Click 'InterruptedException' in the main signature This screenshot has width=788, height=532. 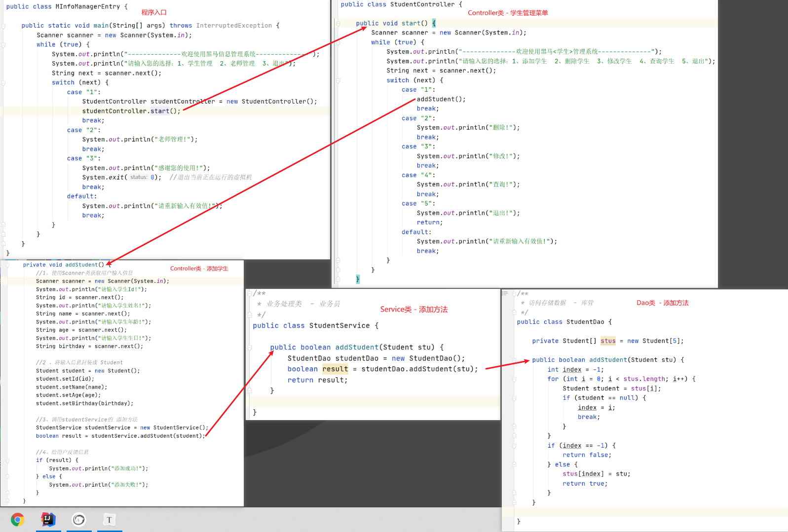click(x=234, y=26)
